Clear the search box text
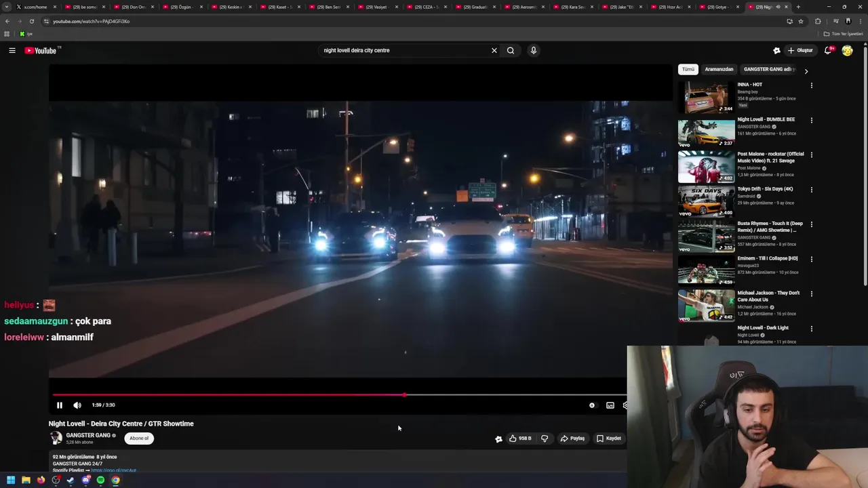The height and width of the screenshot is (488, 868). (494, 50)
